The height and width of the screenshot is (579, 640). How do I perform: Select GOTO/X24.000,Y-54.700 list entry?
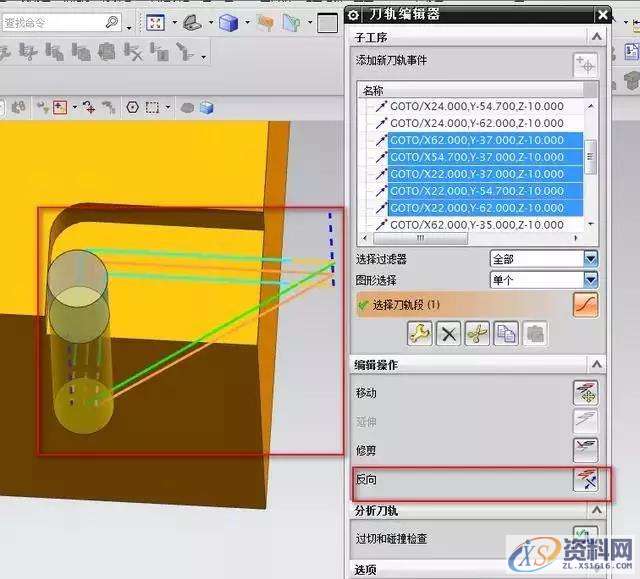[x=476, y=106]
